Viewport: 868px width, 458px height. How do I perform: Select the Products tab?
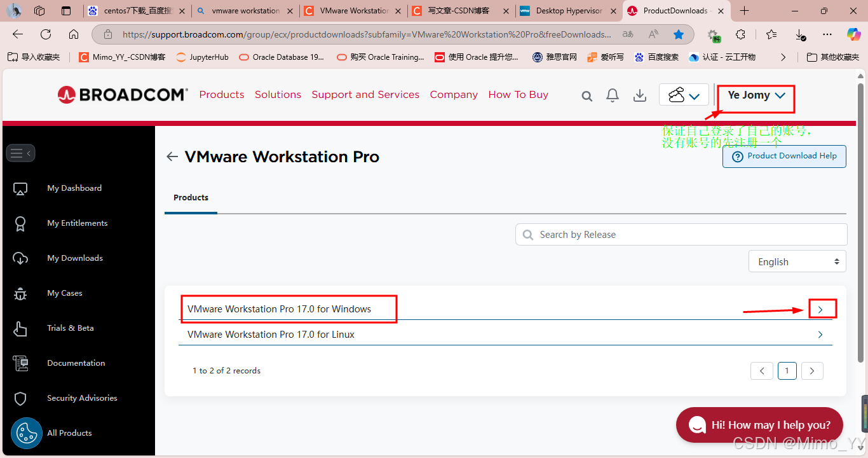[x=191, y=198]
